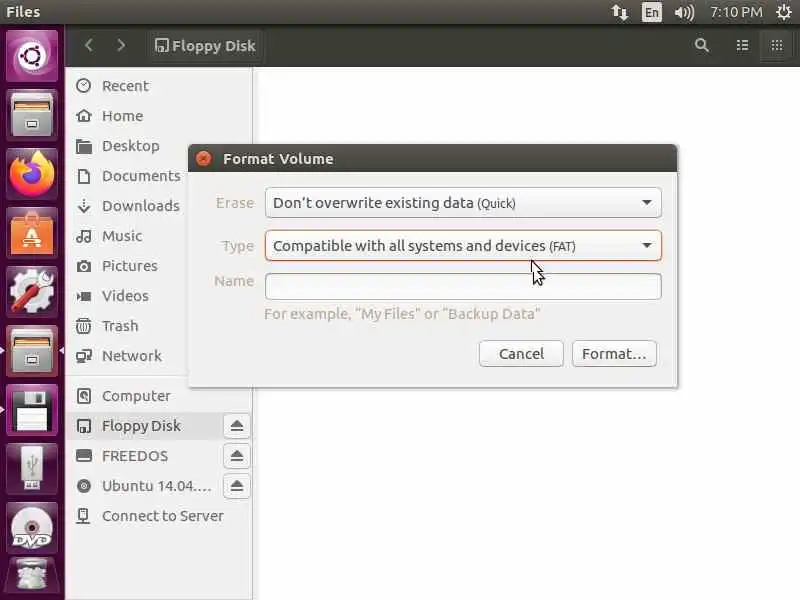Switch to grid view icon

777,45
